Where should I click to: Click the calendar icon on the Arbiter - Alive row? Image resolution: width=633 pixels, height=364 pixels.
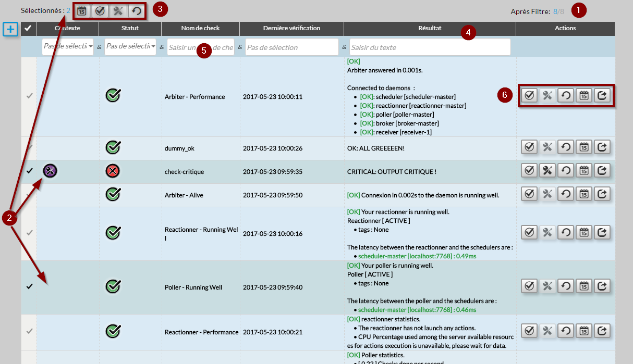coord(584,194)
